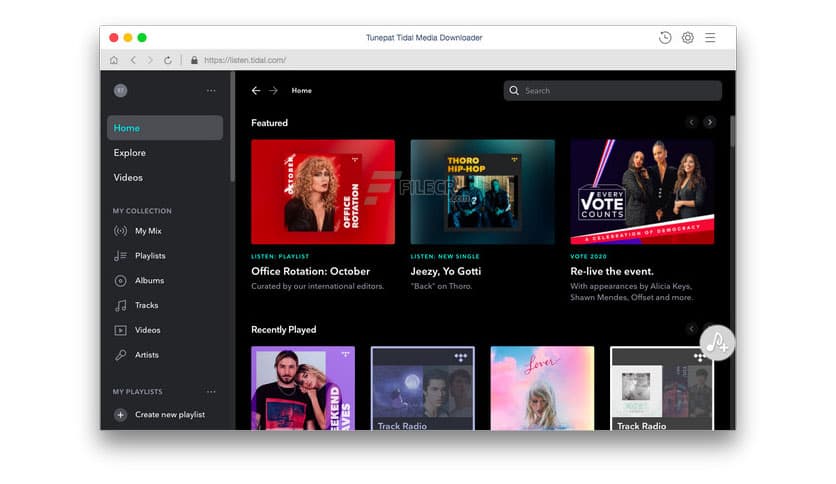Click the Featured section heading
This screenshot has width=836, height=484.
[x=269, y=123]
